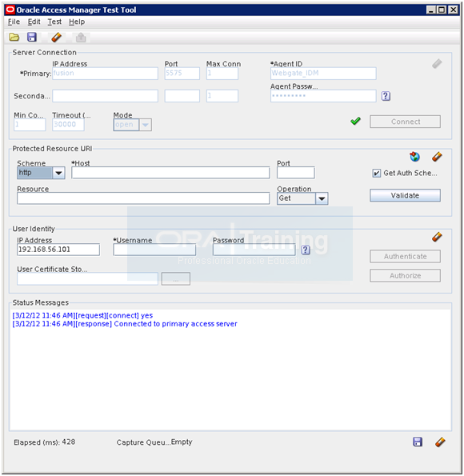This screenshot has height=476, width=464.
Task: Click Secondary Port field
Action: point(182,96)
